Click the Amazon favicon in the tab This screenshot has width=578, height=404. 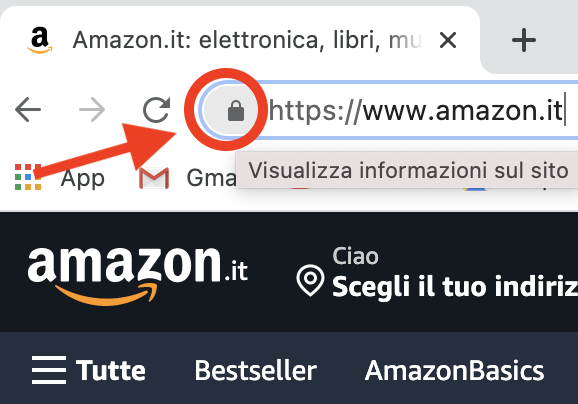40,40
